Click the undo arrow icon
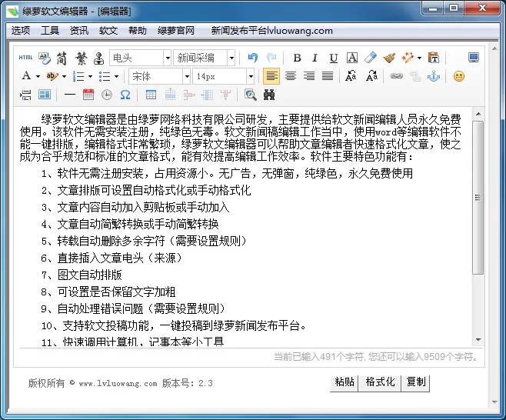Image resolution: width=506 pixels, height=420 pixels. coord(253,58)
